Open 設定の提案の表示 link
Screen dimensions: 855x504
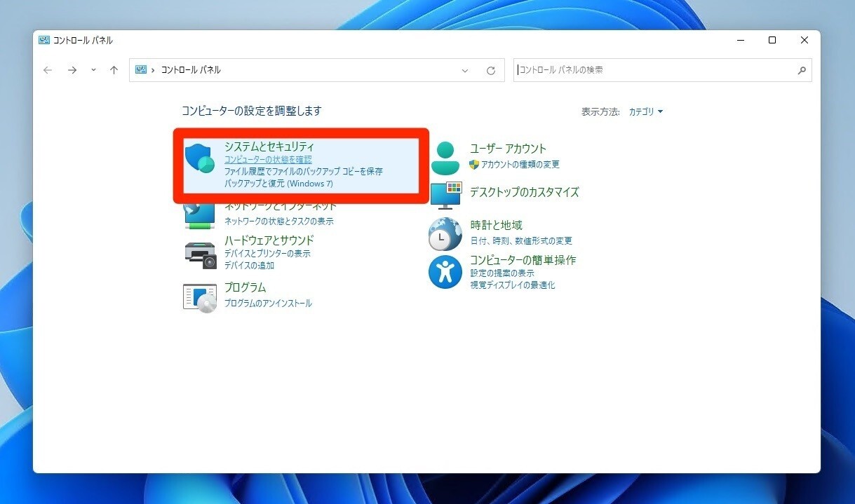(502, 273)
